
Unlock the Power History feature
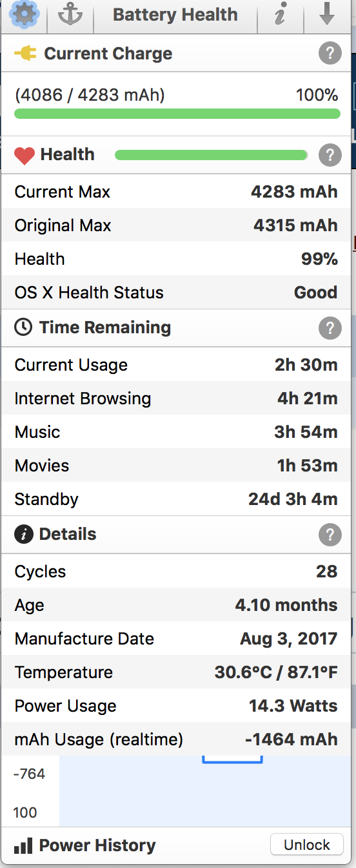306,844
